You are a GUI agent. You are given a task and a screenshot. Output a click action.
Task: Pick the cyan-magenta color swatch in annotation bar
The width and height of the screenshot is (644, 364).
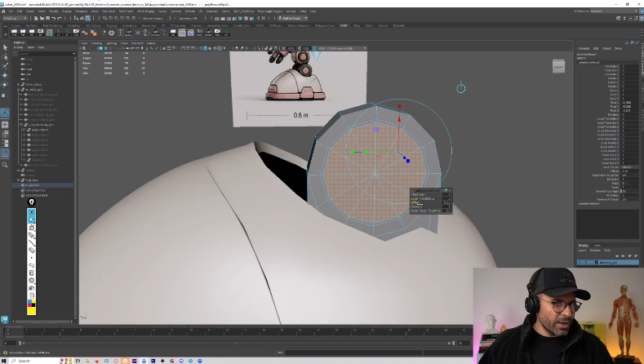(x=31, y=303)
